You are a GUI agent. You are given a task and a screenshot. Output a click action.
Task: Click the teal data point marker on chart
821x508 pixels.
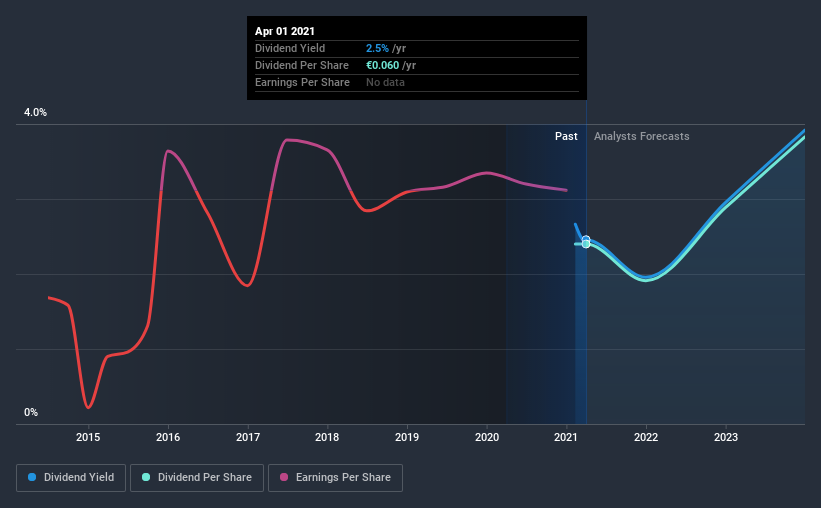pos(586,244)
